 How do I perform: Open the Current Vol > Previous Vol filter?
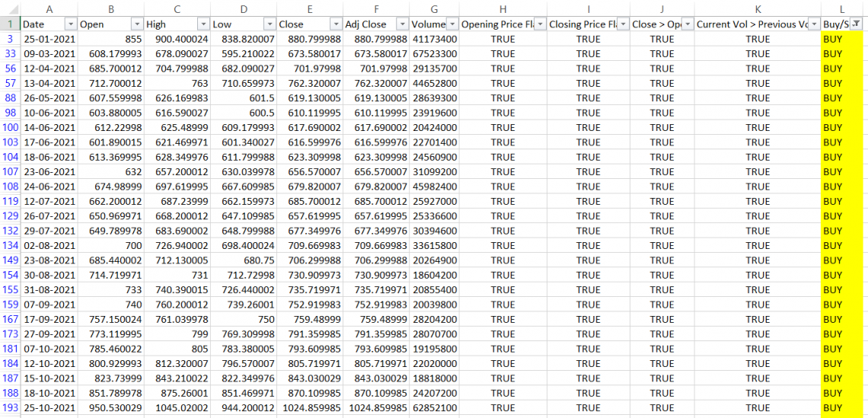[x=813, y=24]
